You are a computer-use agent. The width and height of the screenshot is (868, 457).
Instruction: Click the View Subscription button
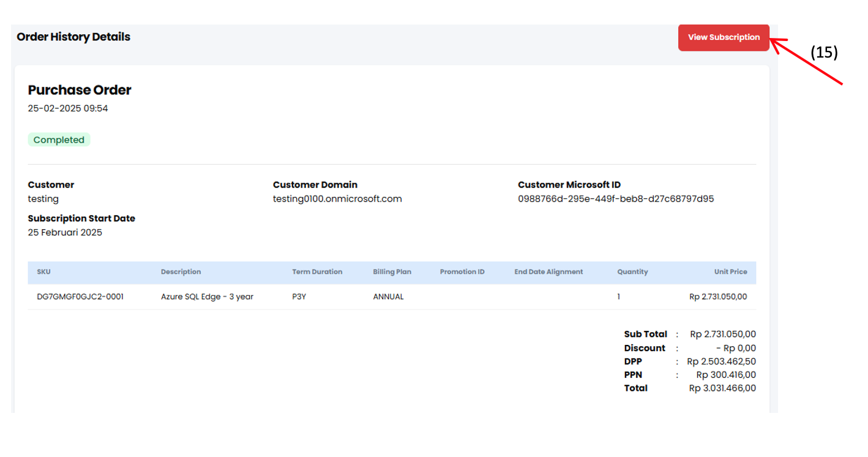pos(723,37)
